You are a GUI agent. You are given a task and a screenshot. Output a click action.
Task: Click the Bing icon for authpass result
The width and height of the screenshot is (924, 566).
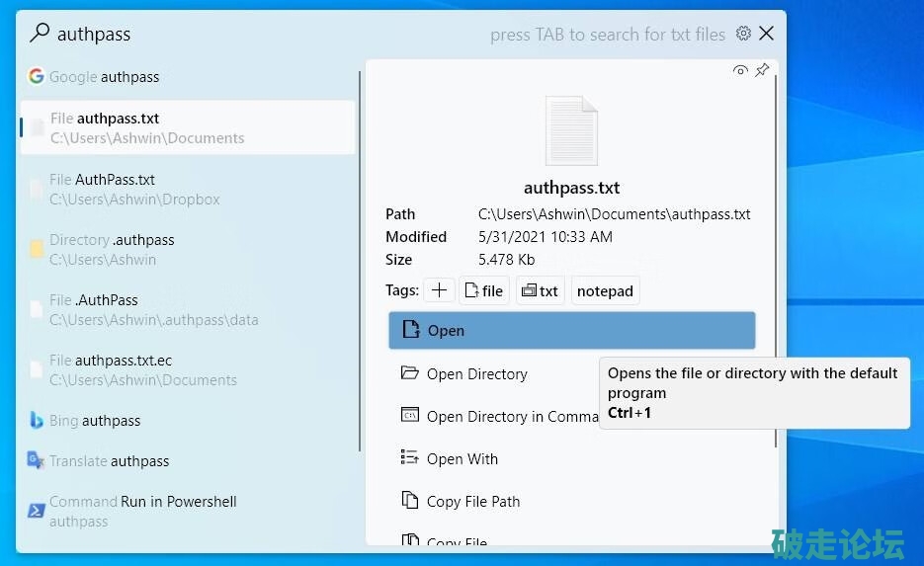(37, 421)
